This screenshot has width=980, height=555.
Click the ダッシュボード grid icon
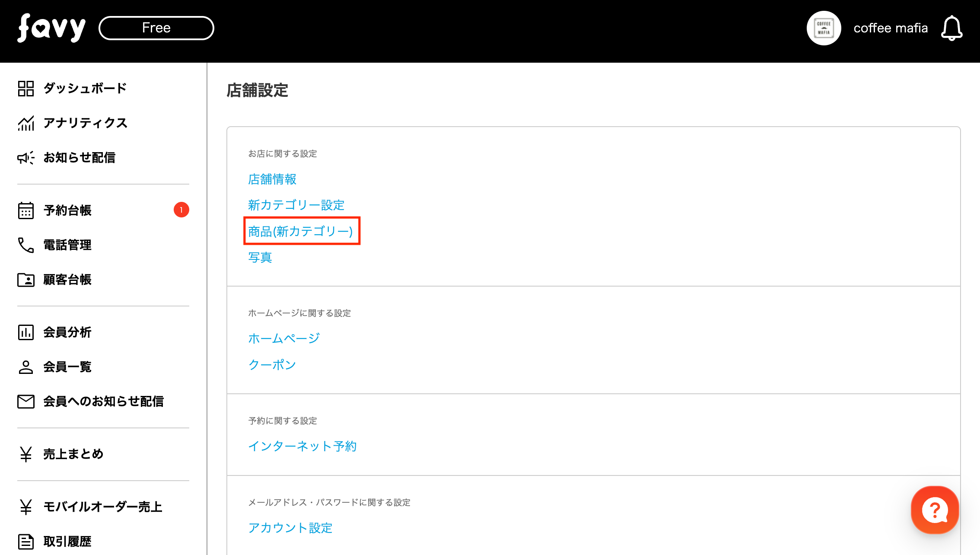point(26,89)
